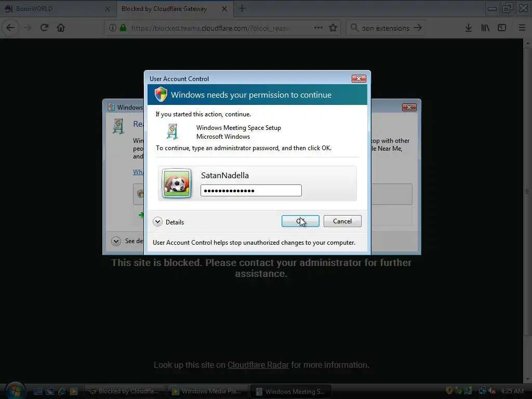Screen dimensions: 532x399
Task: Click the browser vertical scrollbar
Action: tap(527, 192)
